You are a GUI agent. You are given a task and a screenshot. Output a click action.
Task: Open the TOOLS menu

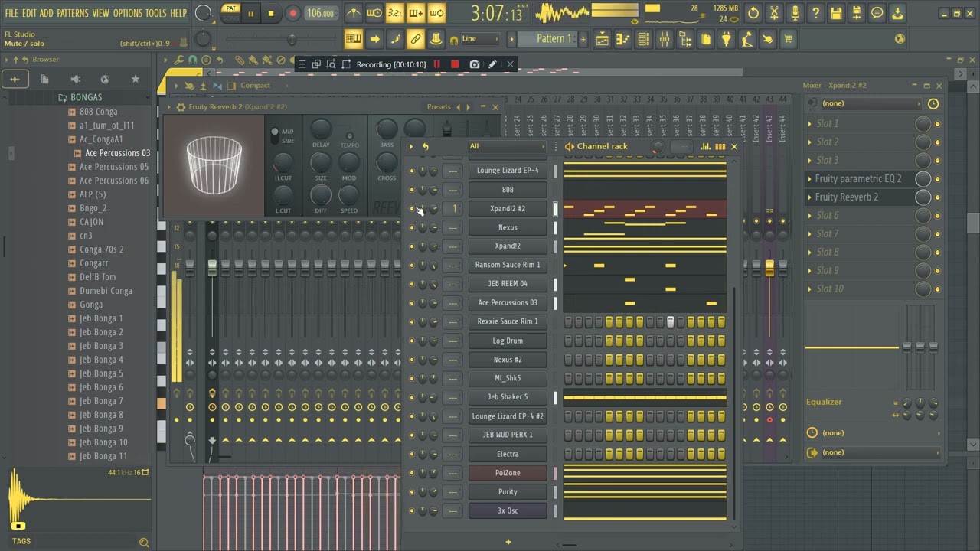pyautogui.click(x=155, y=13)
